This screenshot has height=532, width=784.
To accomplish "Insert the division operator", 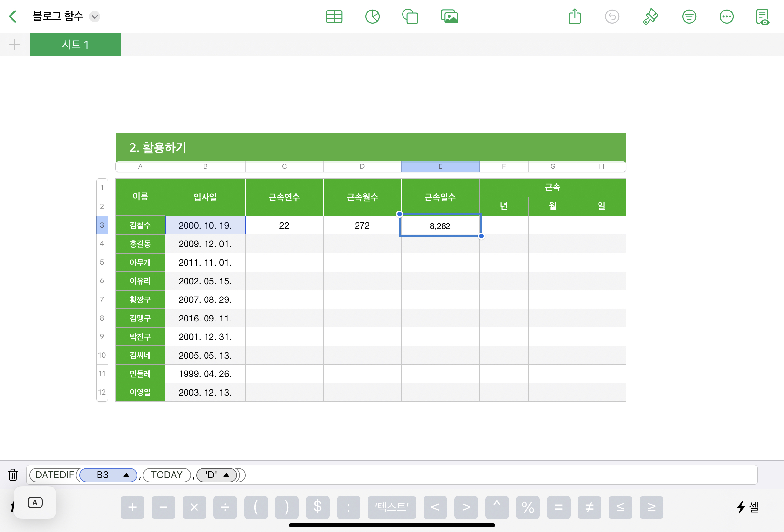I will pyautogui.click(x=225, y=507).
